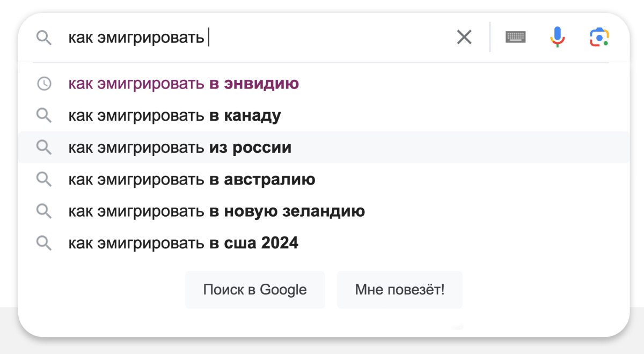The width and height of the screenshot is (644, 354).
Task: Click the magnifier icon beside «в новую зеландию»
Action: pyautogui.click(x=44, y=211)
